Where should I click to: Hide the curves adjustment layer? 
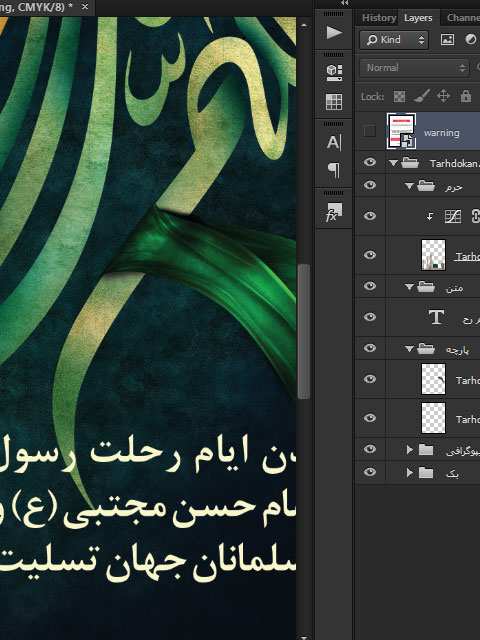click(x=370, y=216)
